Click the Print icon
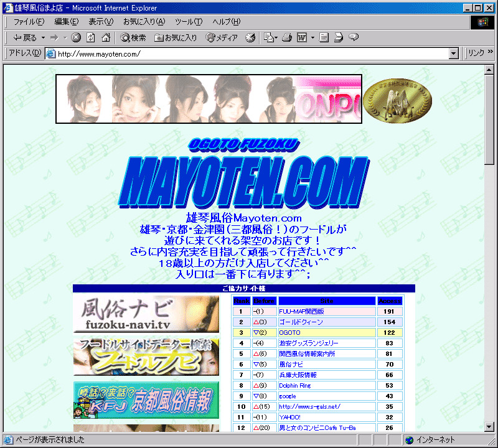 click(287, 37)
